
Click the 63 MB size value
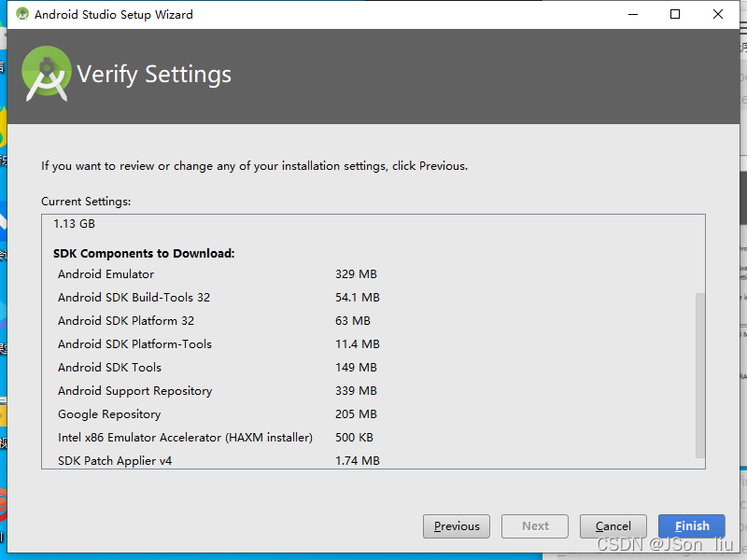(353, 320)
